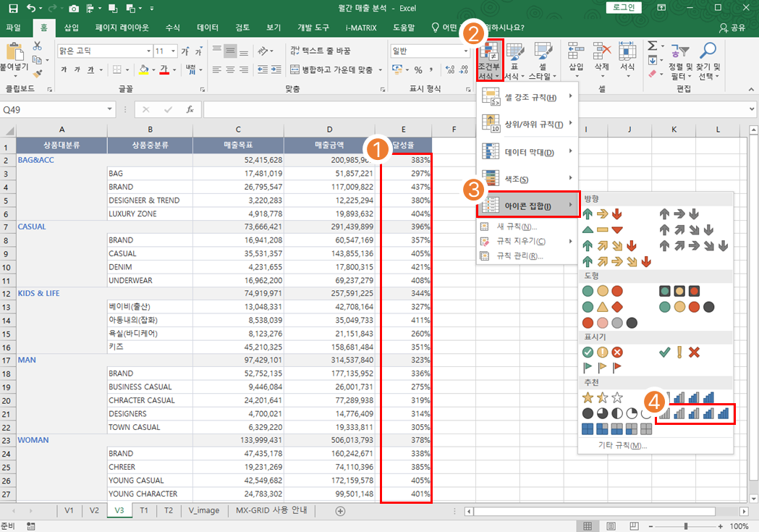The image size is (759, 532).
Task: Choose the three flags icon set
Action: (602, 368)
